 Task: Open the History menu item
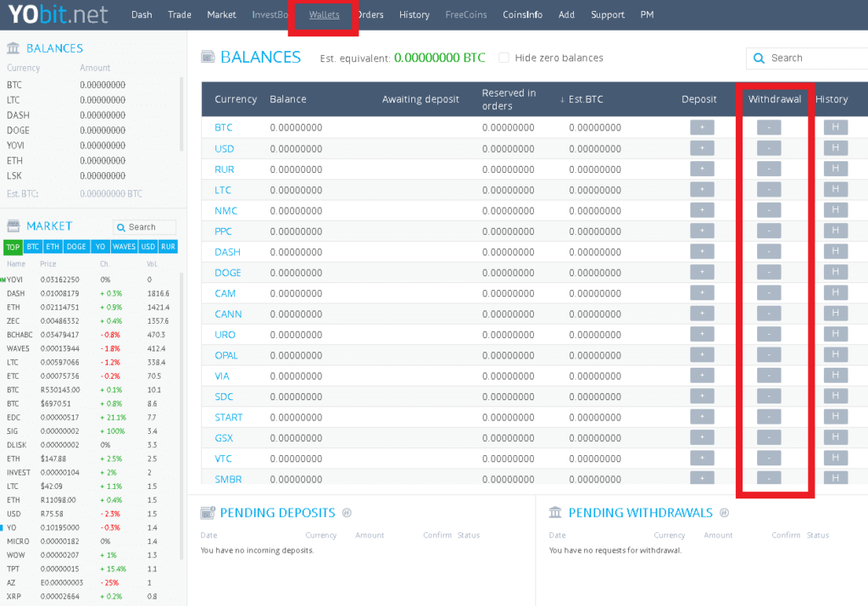pos(415,15)
